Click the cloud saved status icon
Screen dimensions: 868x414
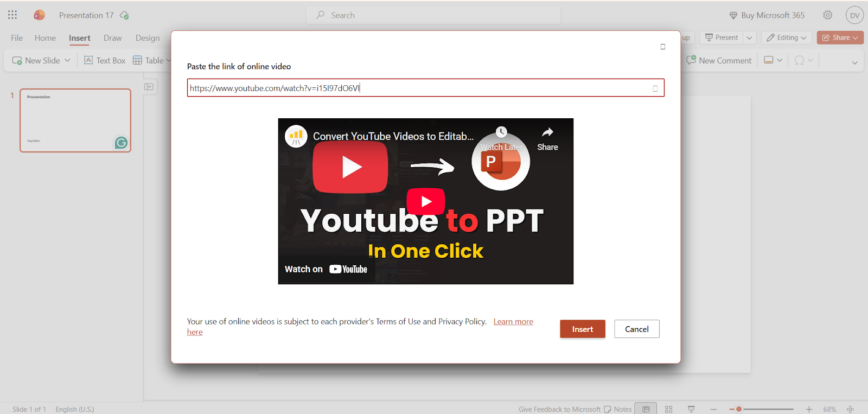point(124,15)
